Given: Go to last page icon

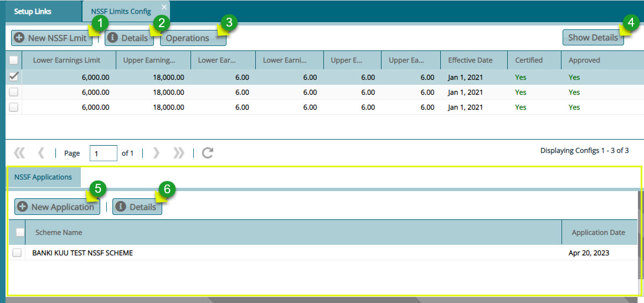Looking at the screenshot, I should click(179, 153).
